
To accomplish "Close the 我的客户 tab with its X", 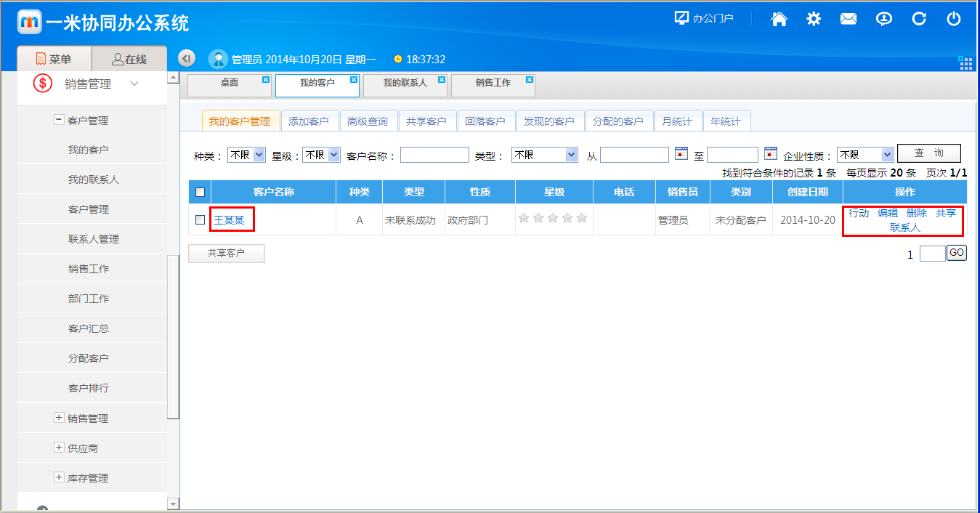I will 354,79.
